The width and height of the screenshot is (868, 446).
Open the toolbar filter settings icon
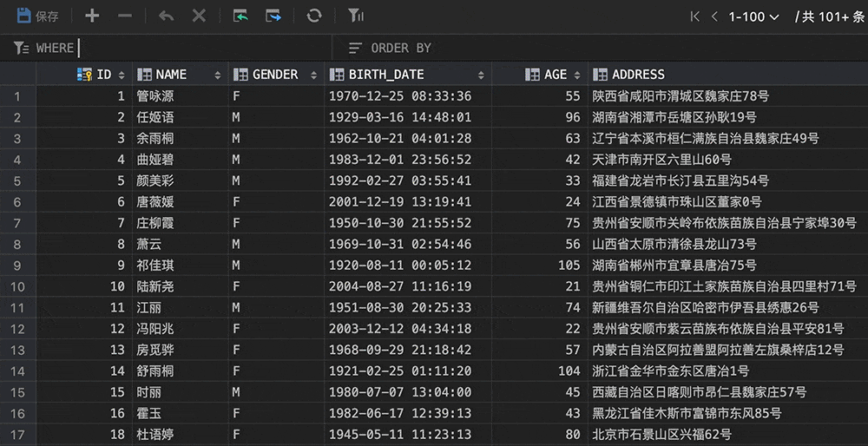355,16
